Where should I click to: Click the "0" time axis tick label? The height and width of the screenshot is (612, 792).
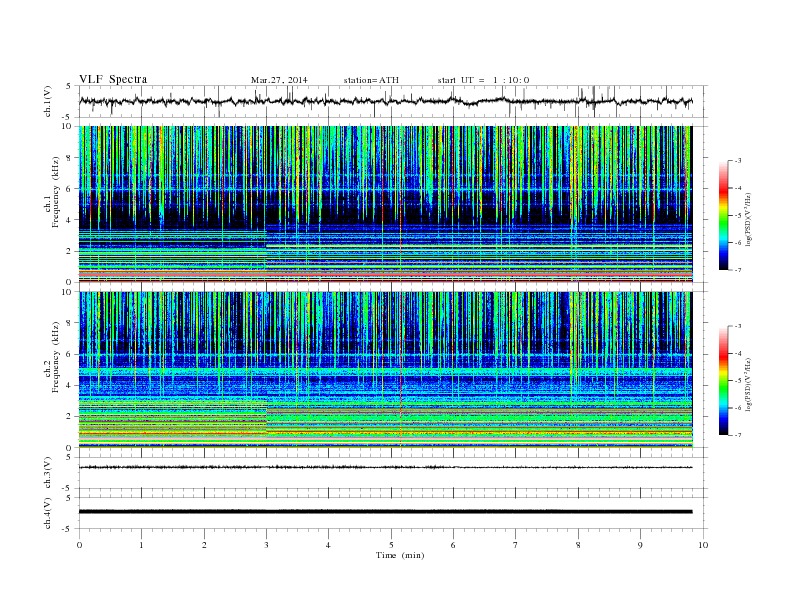pos(79,545)
